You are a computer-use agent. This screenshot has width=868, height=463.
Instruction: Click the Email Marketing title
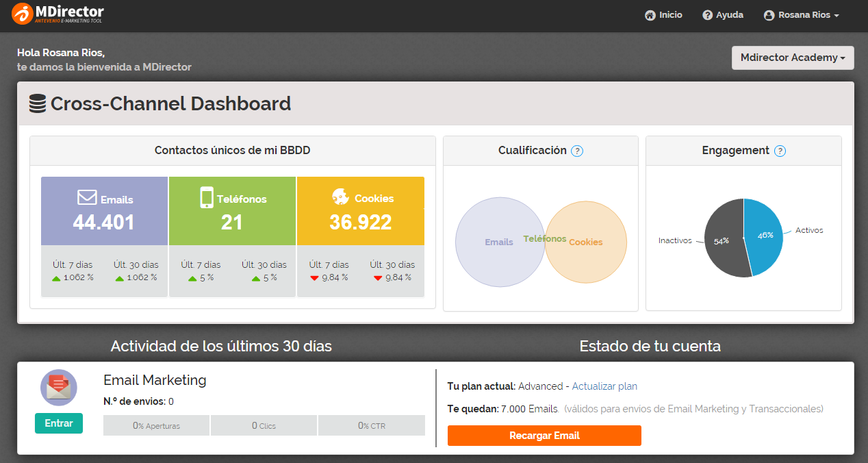pos(155,380)
